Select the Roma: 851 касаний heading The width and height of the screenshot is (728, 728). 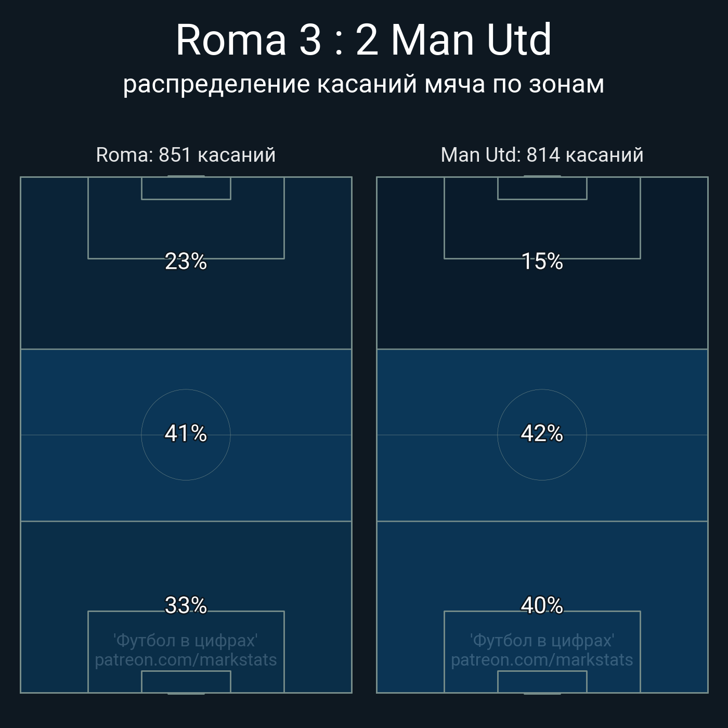pyautogui.click(x=186, y=155)
